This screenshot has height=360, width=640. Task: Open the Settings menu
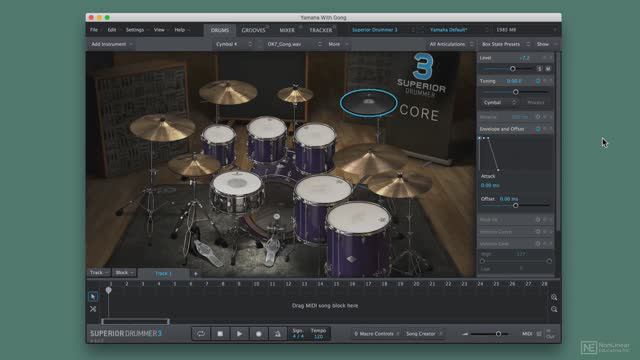137,30
